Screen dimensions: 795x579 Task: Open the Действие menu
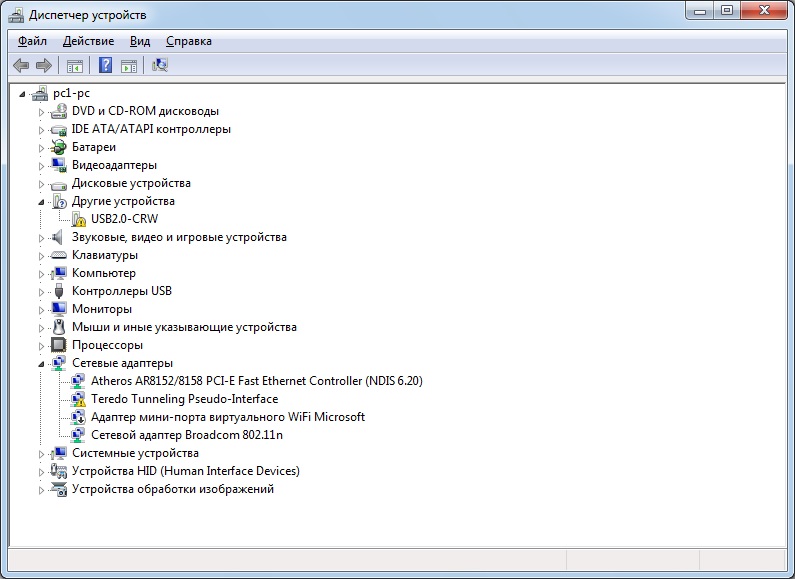point(88,41)
